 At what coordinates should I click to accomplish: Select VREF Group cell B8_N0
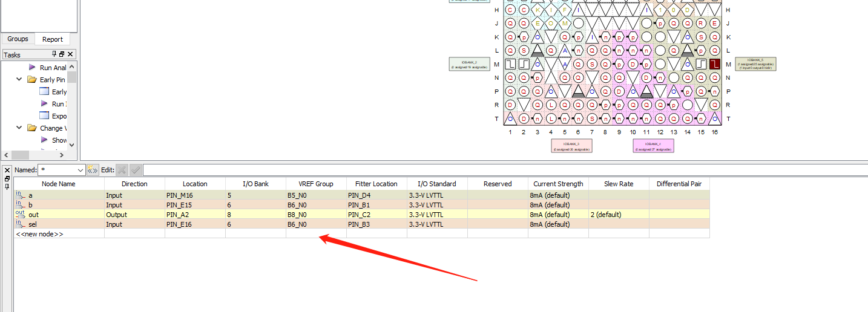(x=316, y=215)
